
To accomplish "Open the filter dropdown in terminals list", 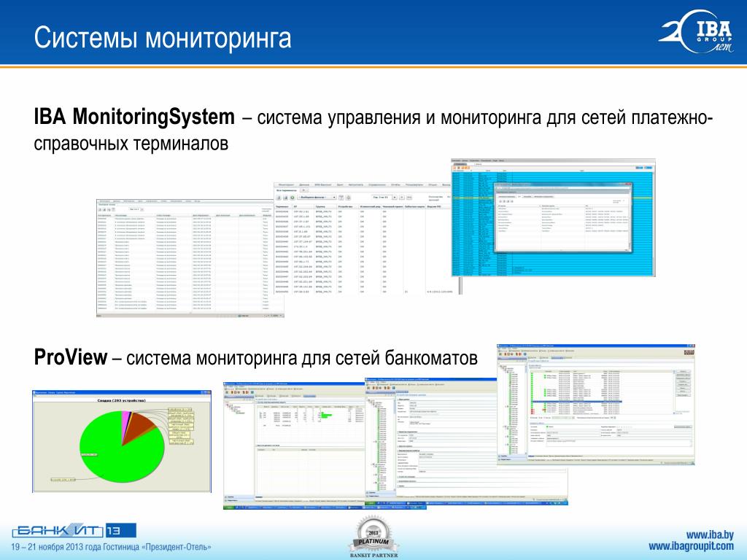I will pos(317,197).
